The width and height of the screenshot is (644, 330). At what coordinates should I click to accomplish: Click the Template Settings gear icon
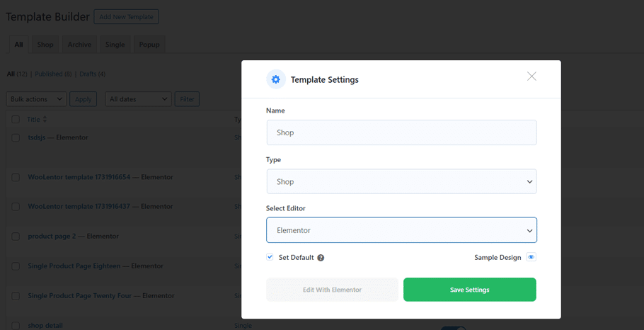click(276, 79)
